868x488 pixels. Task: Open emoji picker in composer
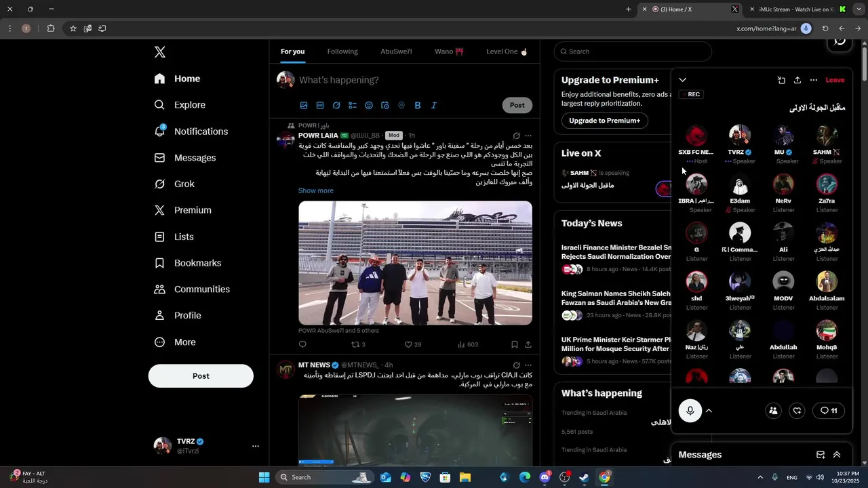[369, 105]
